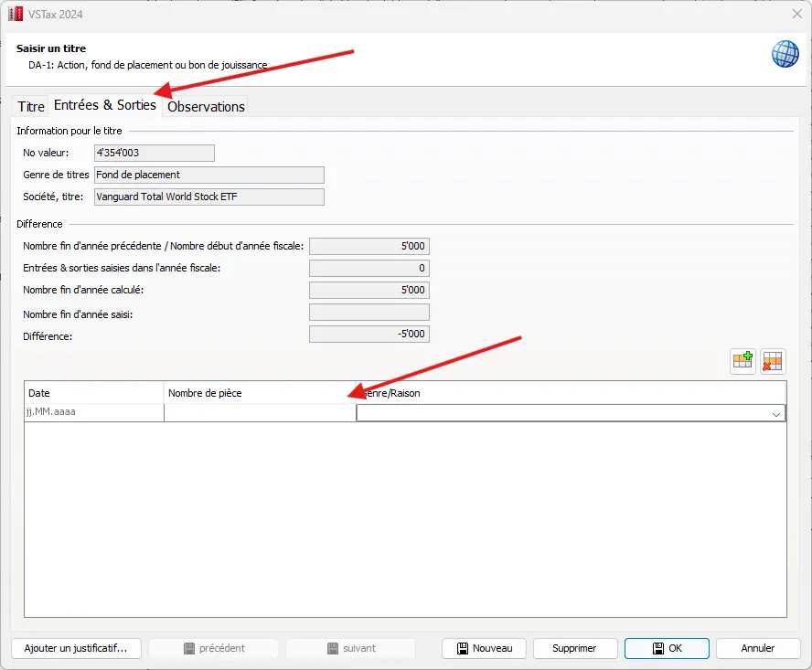The width and height of the screenshot is (812, 670).
Task: Switch to the Titre tab
Action: coord(31,107)
